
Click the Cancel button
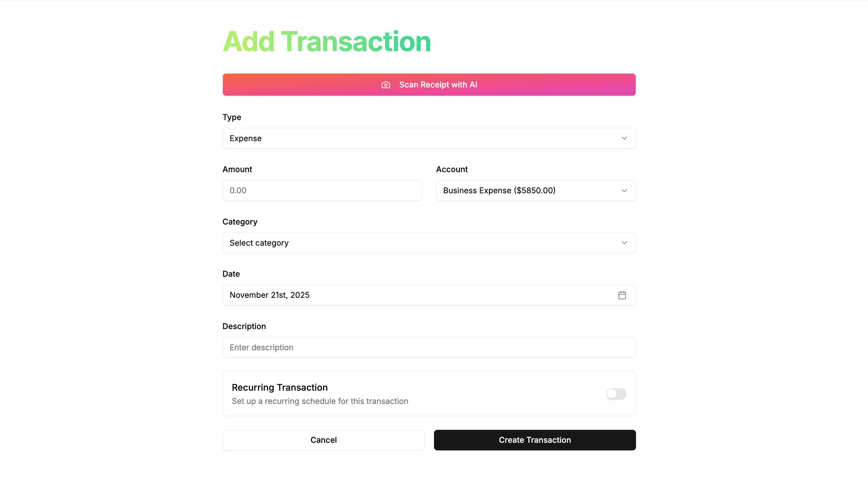(323, 440)
